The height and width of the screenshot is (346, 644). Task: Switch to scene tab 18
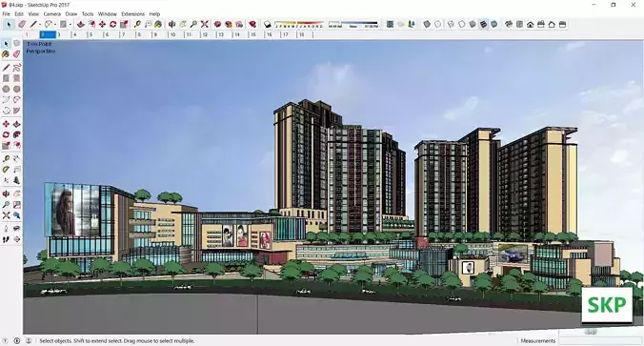point(306,34)
